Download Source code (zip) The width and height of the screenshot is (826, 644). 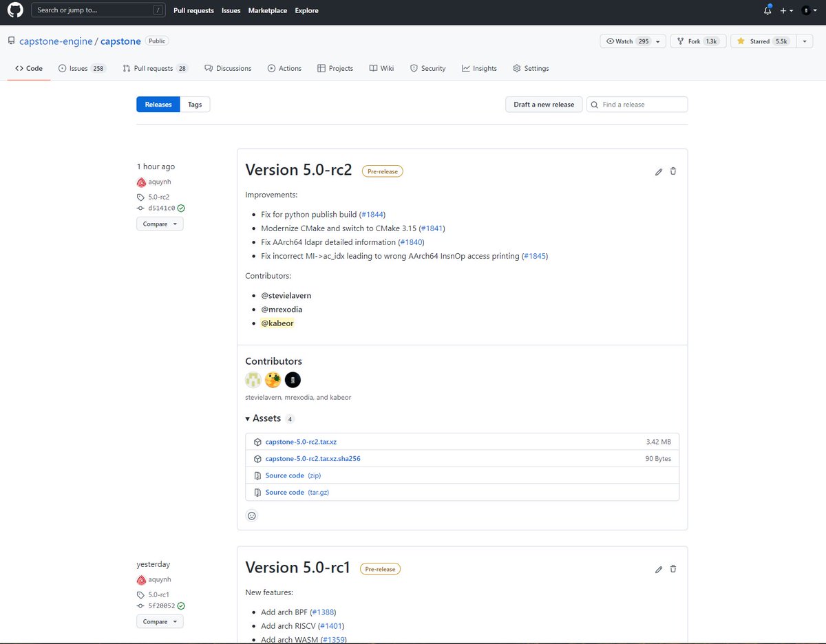coord(293,475)
